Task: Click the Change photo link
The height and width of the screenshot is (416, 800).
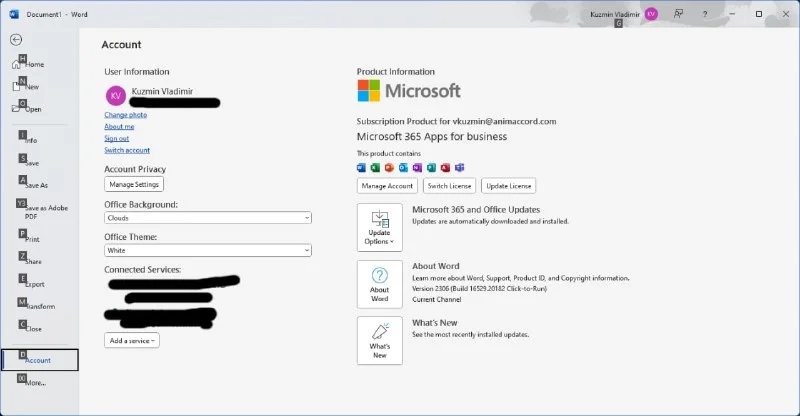Action: [125, 115]
